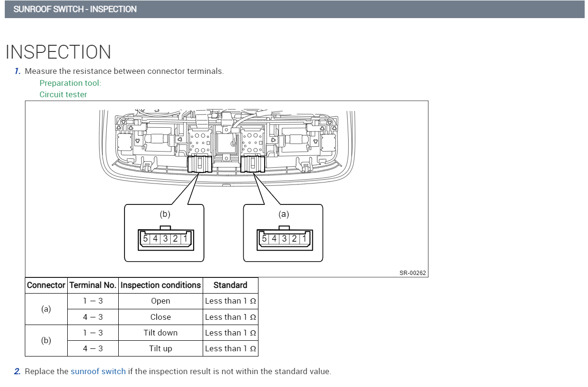Image resolution: width=588 pixels, height=387 pixels.
Task: Click the "Standard" table column header
Action: pos(230,285)
